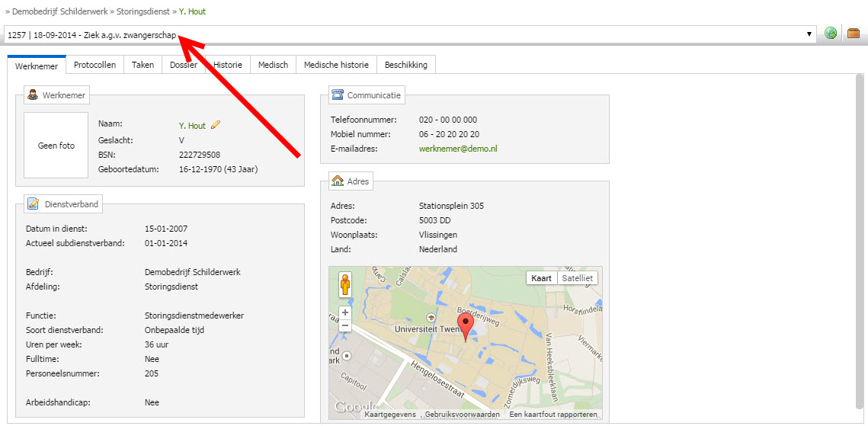Screen dimensions: 868x426
Task: Open the Protocollen tab
Action: click(x=94, y=65)
